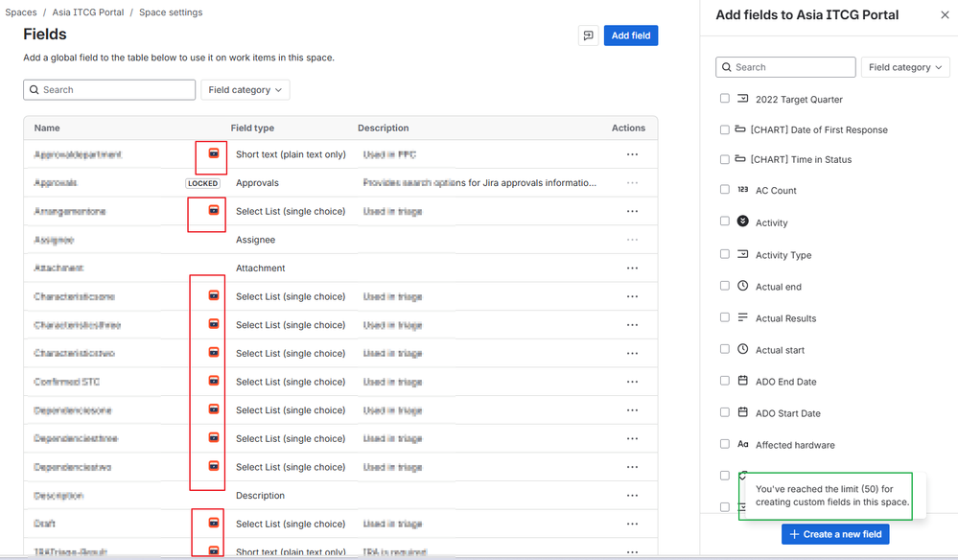The image size is (958, 560).
Task: Click the calendar icon beside ADO Start Date
Action: pyautogui.click(x=743, y=412)
